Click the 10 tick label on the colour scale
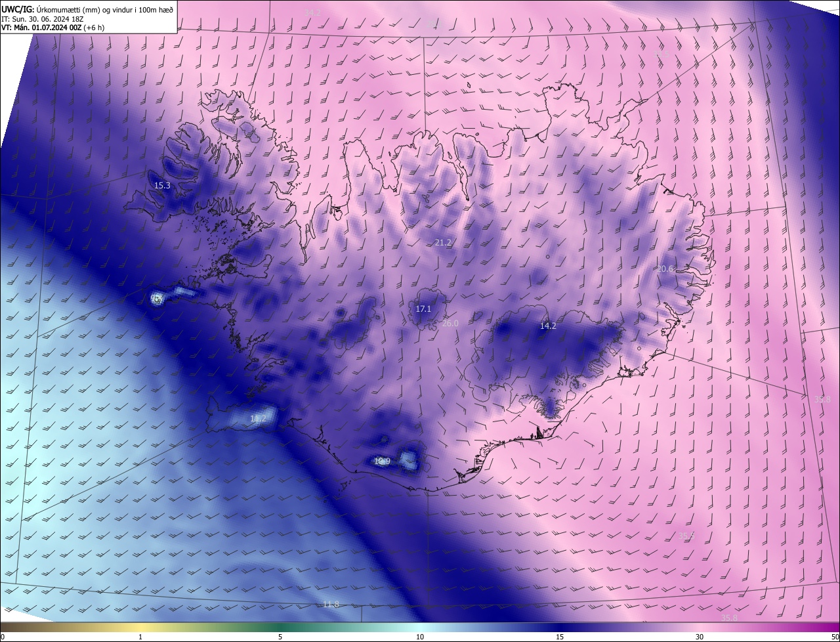This screenshot has width=840, height=642. pyautogui.click(x=420, y=637)
